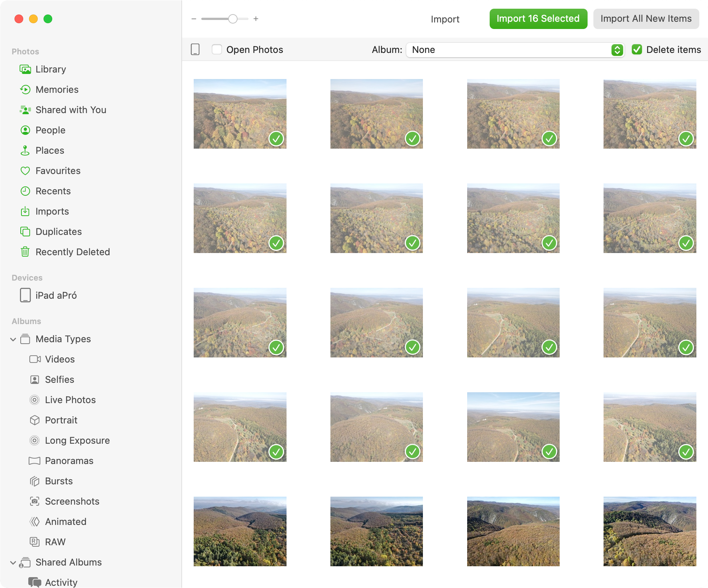Click the device icon in the import bar

(195, 49)
